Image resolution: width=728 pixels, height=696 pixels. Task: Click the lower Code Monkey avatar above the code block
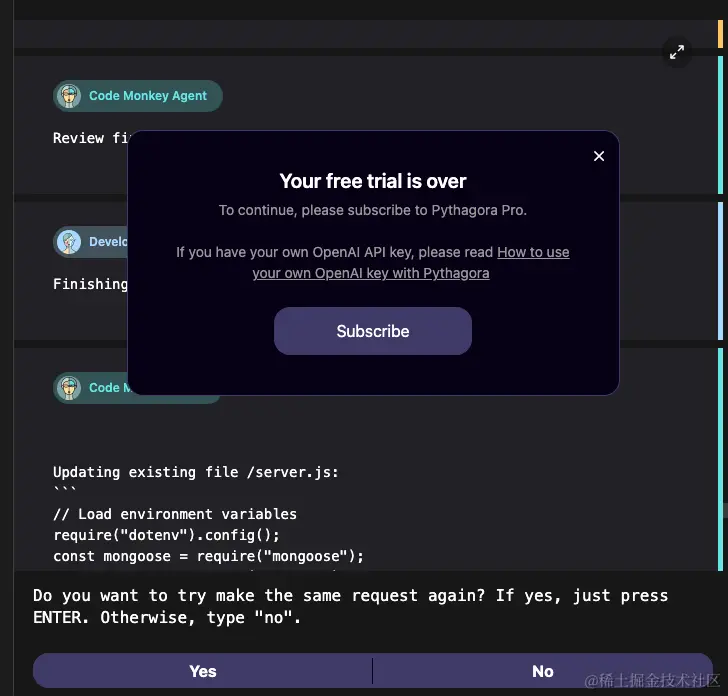(69, 388)
